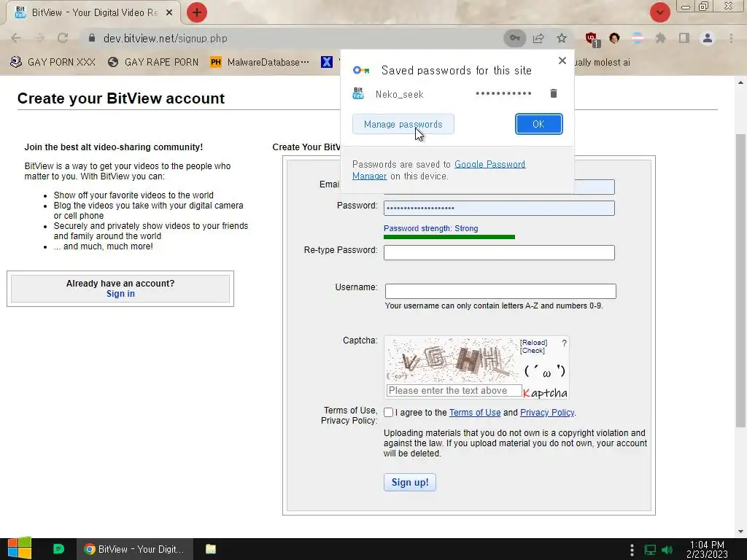The image size is (747, 560).
Task: Click the network tray icon
Action: coord(650,550)
